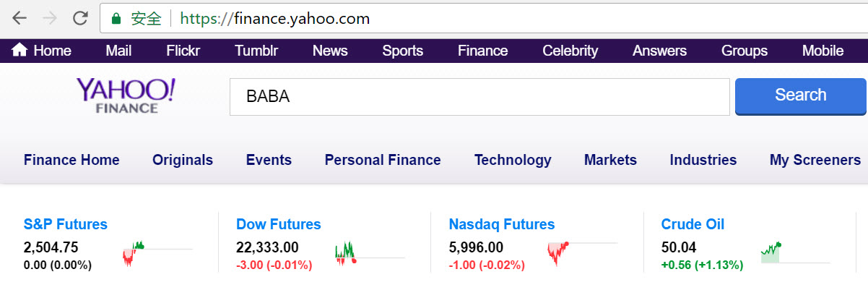Open the Crude Oil quote link

coord(693,224)
